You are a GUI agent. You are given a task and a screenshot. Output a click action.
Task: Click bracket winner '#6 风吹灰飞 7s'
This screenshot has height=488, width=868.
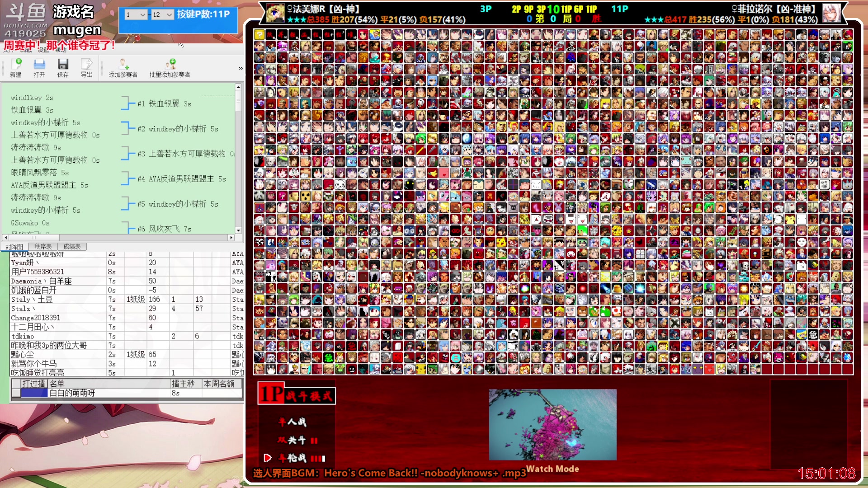coord(164,229)
